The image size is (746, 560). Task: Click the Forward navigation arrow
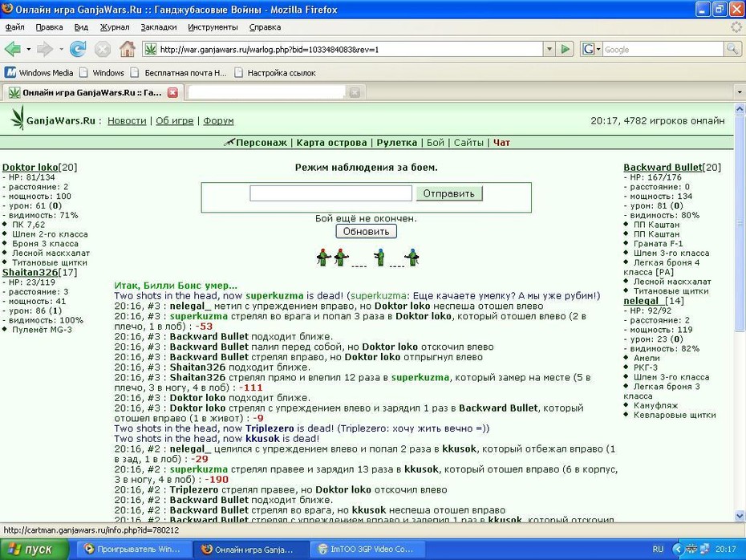(x=45, y=49)
